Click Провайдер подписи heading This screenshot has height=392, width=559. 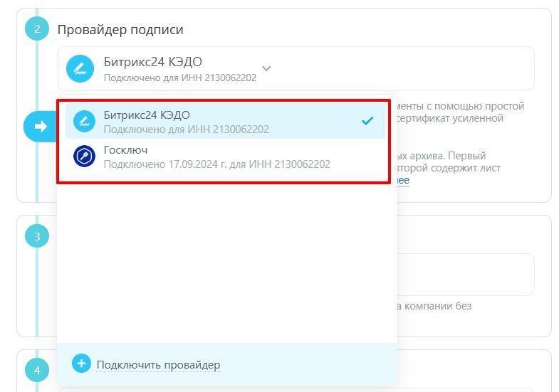(x=120, y=30)
